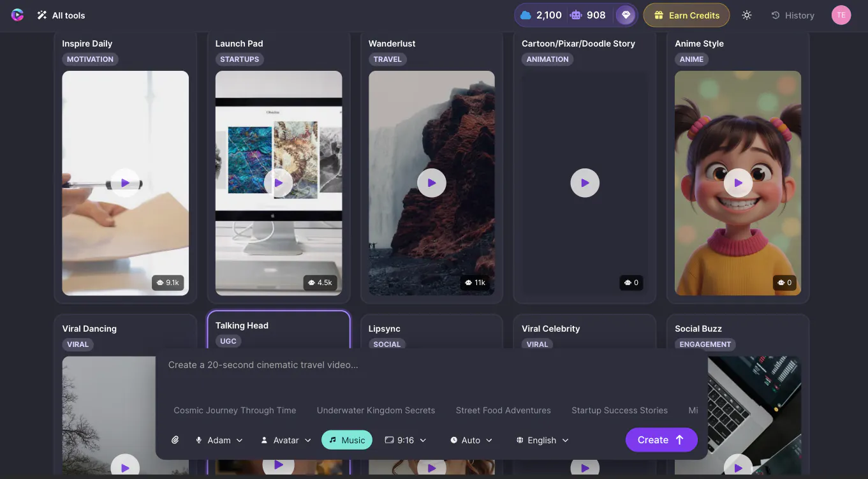Click the robot credits counter 908
868x479 pixels.
coord(589,15)
